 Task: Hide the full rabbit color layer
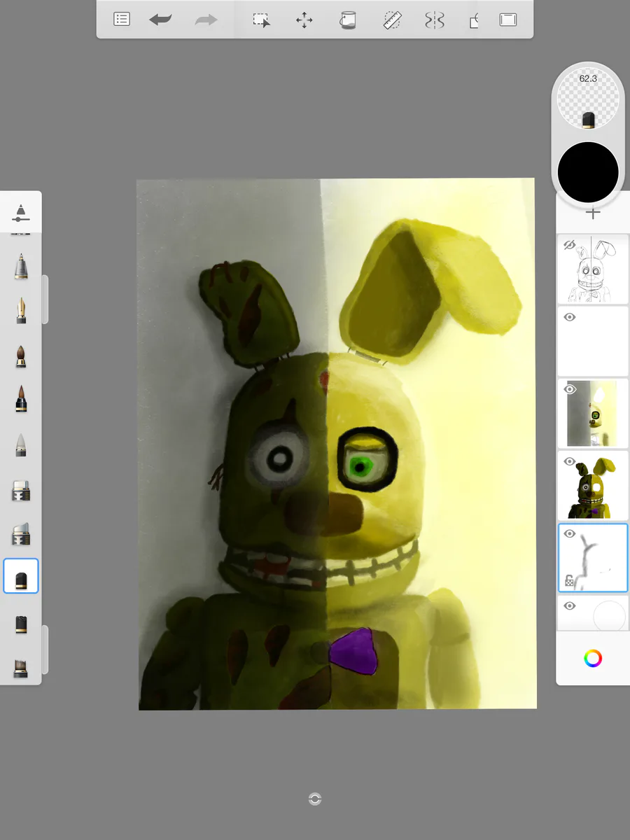(569, 461)
